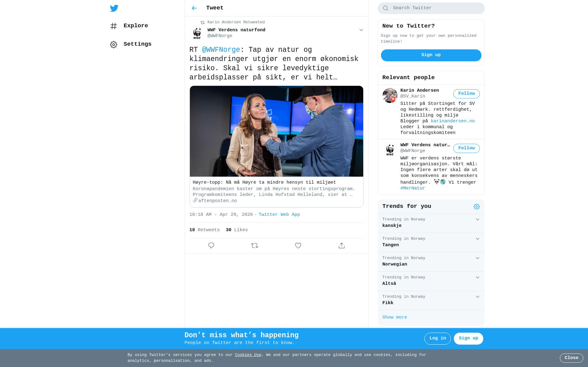Click the @WWFNorge handle under author name
This screenshot has width=588, height=367.
pos(220,36)
